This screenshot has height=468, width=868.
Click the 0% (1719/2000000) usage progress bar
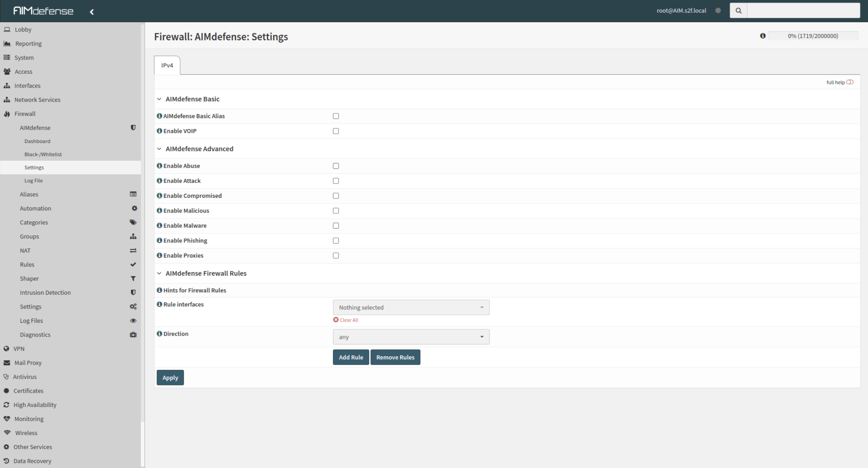coord(813,36)
